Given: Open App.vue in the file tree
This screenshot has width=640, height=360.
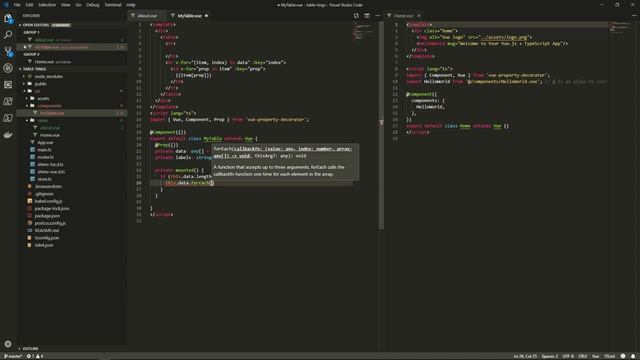Looking at the screenshot, I should 45,142.
